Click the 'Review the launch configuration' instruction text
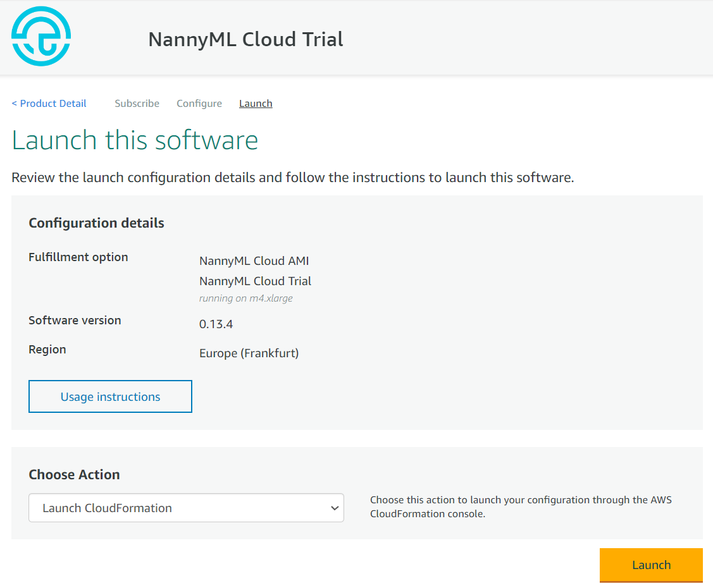 pos(292,178)
